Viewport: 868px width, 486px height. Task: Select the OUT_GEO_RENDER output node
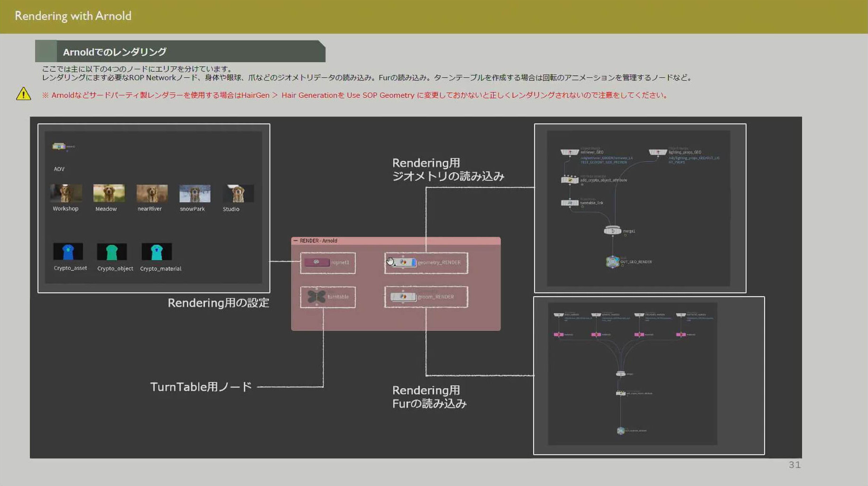coord(612,262)
